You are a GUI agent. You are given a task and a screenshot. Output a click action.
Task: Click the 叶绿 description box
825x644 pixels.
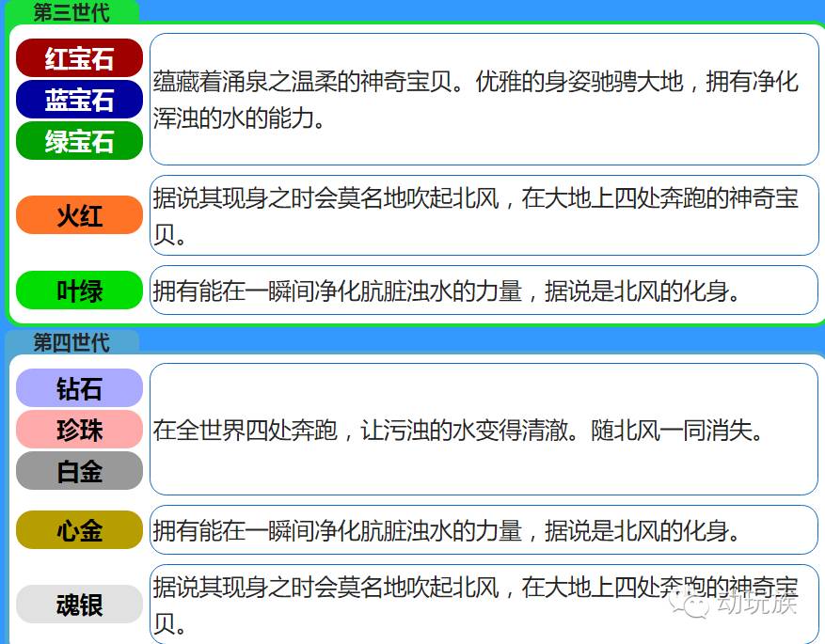point(480,290)
